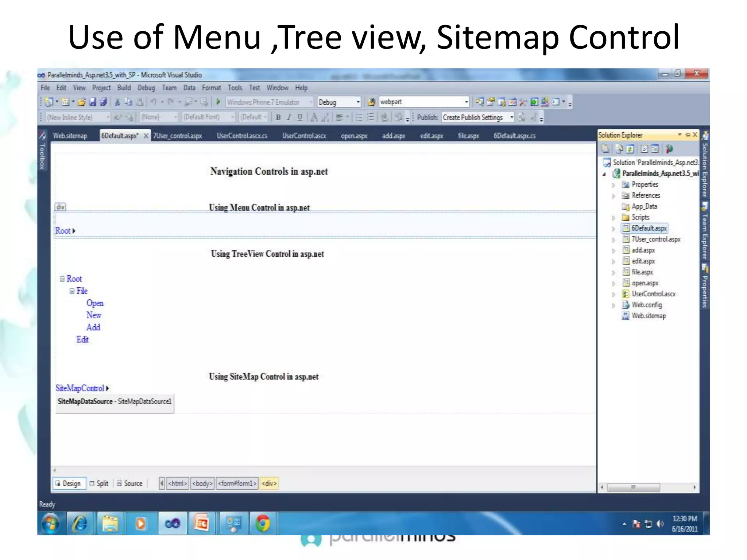Screen dimensions: 747x560
Task: Select 7User_control.aspx in Solution Explorer
Action: (x=656, y=239)
